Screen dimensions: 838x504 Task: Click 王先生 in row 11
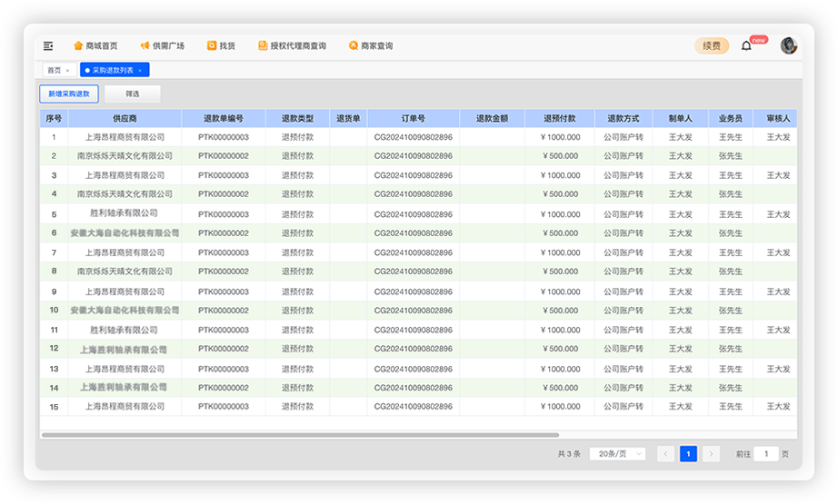pos(731,330)
